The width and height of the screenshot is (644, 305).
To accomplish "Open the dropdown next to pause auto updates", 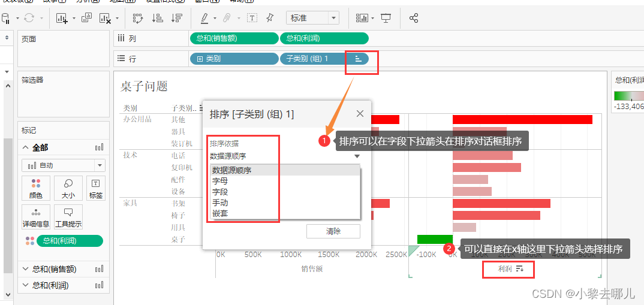I will click(x=17, y=18).
